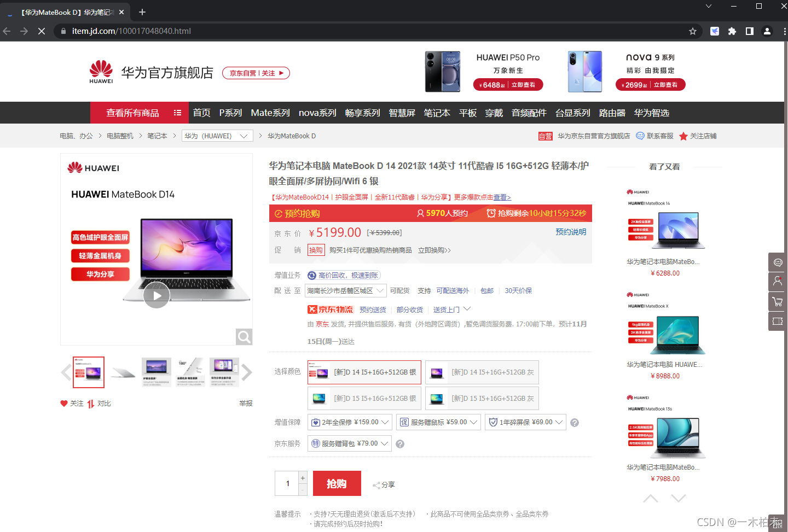
Task: Click 立即查看 for HUAWEI P50 Pro
Action: [523, 85]
